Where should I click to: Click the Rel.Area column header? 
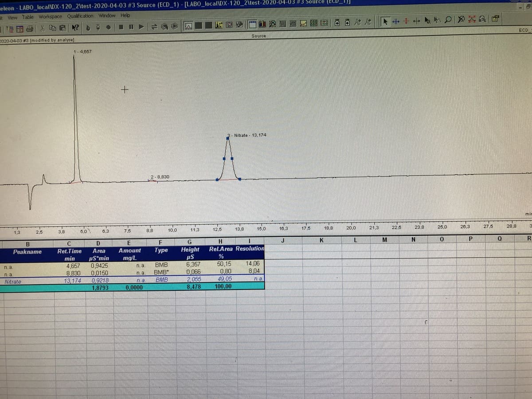(220, 249)
